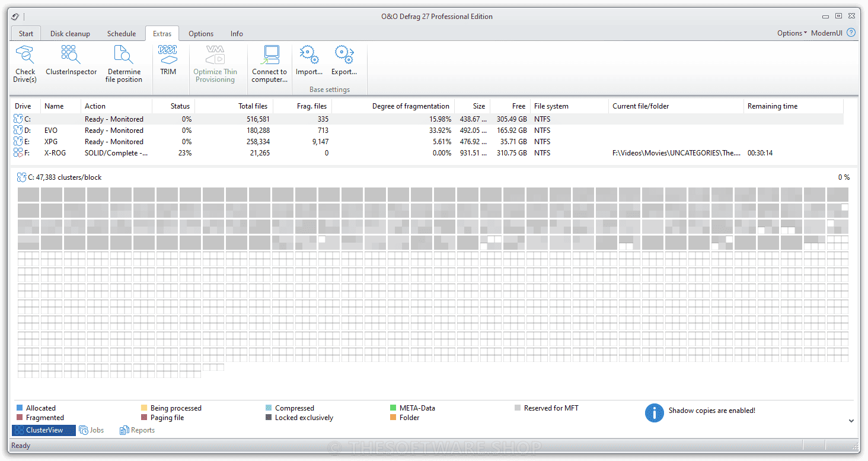Sort by File system column header

click(x=569, y=106)
